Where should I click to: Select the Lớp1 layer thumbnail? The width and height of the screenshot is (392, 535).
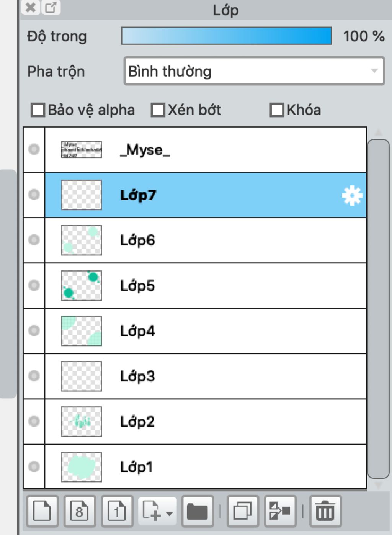point(82,467)
